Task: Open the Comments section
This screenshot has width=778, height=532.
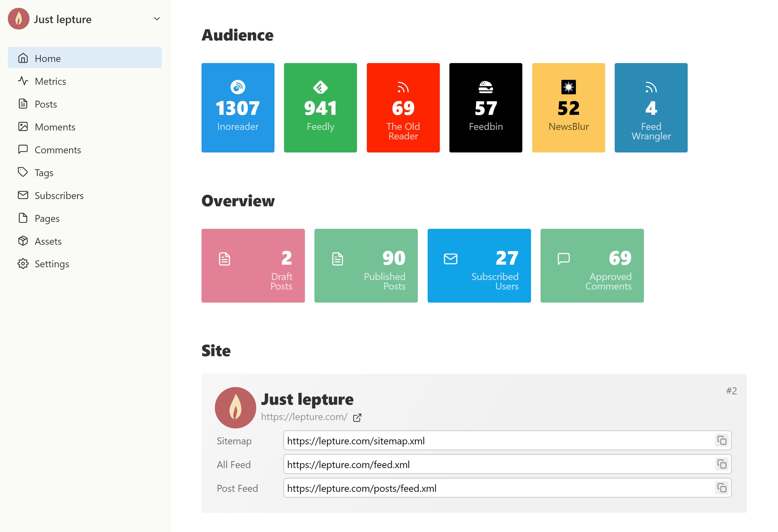Action: click(85, 150)
